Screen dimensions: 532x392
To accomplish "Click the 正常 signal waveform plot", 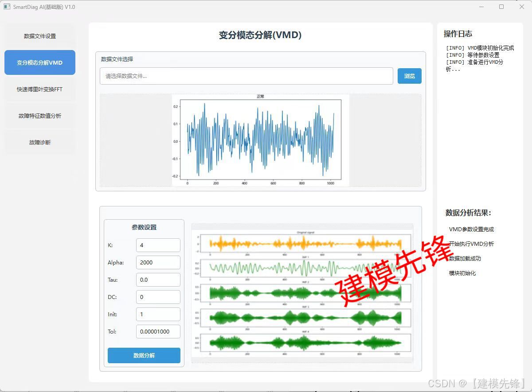I will [x=261, y=140].
